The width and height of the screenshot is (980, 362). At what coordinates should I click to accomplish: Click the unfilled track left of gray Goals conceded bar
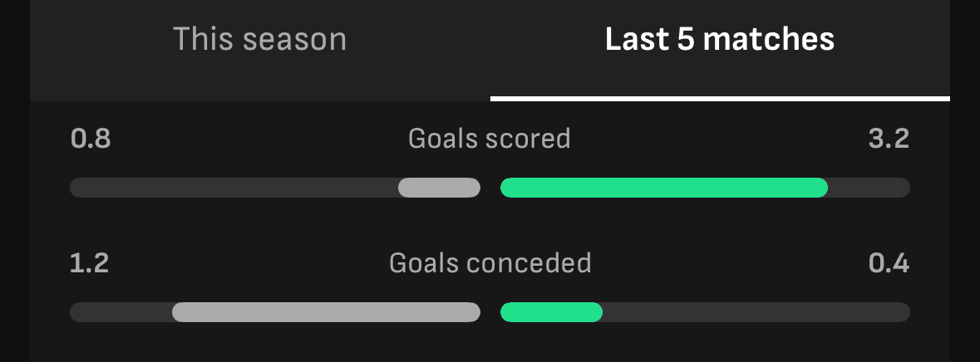pyautogui.click(x=121, y=312)
